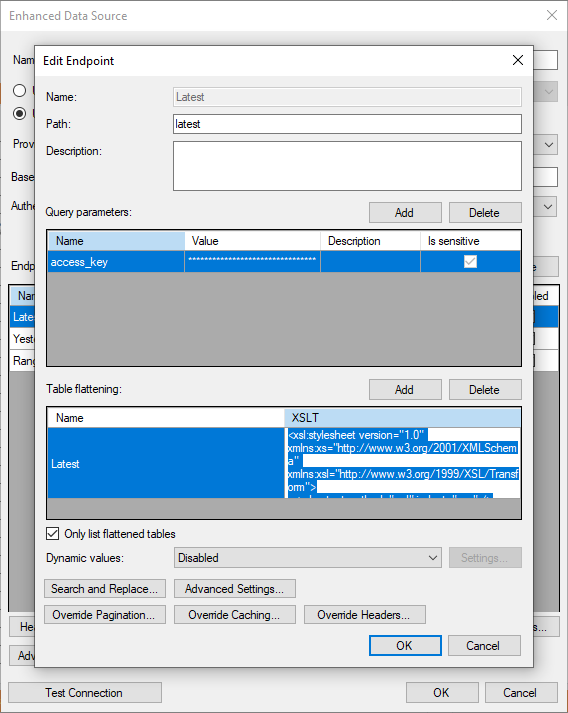The image size is (568, 713).
Task: Delete the Latest table flattening entry
Action: pyautogui.click(x=485, y=390)
